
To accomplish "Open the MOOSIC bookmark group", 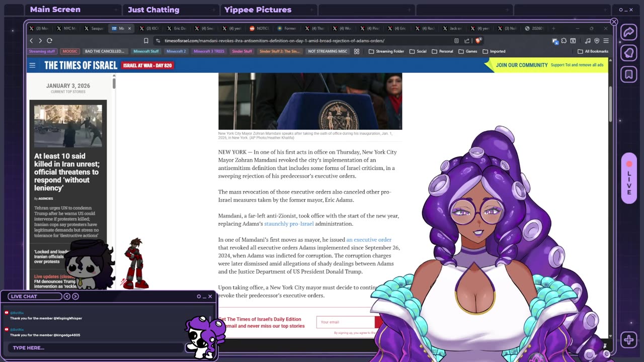I will pyautogui.click(x=70, y=51).
